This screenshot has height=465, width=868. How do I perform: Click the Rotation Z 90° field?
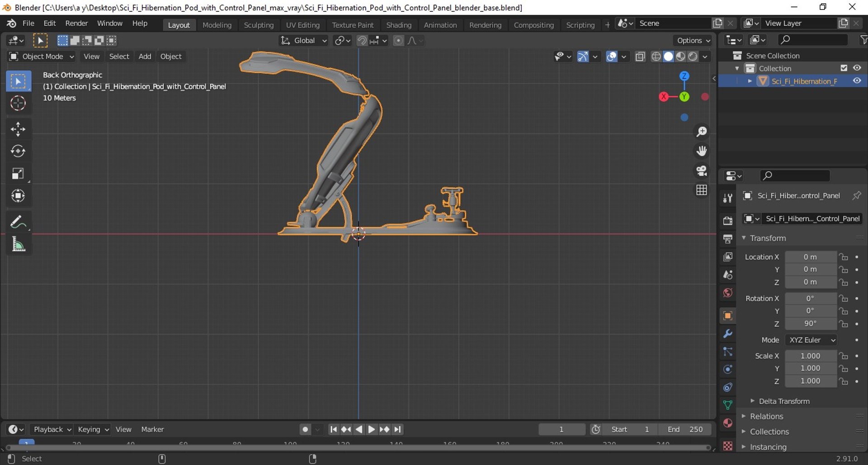tap(811, 324)
